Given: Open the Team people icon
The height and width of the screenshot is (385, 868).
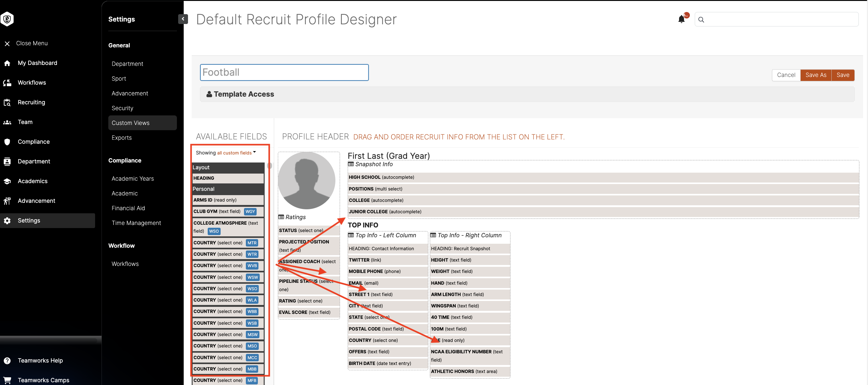Looking at the screenshot, I should (7, 122).
